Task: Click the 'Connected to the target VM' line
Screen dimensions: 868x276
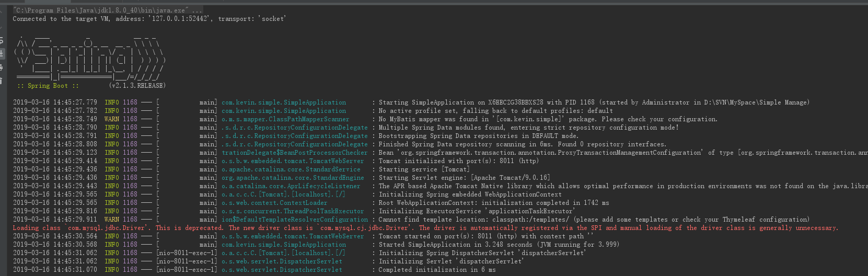Action: pos(149,19)
